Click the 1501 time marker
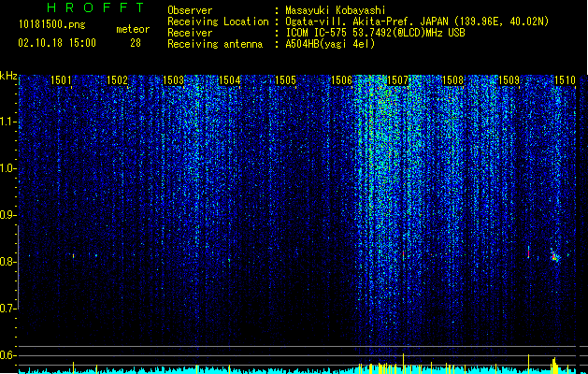588x374 pixels. pyautogui.click(x=61, y=80)
